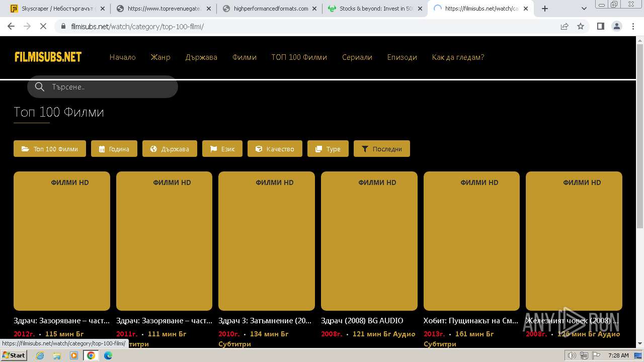Image resolution: width=644 pixels, height=362 pixels.
Task: Expand the Език filter
Action: click(222, 149)
